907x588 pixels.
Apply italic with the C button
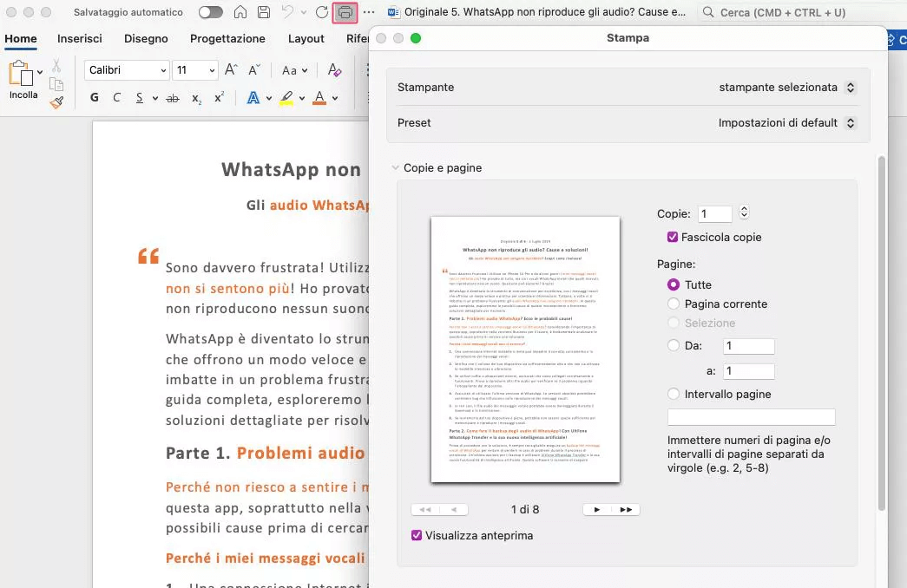point(117,98)
